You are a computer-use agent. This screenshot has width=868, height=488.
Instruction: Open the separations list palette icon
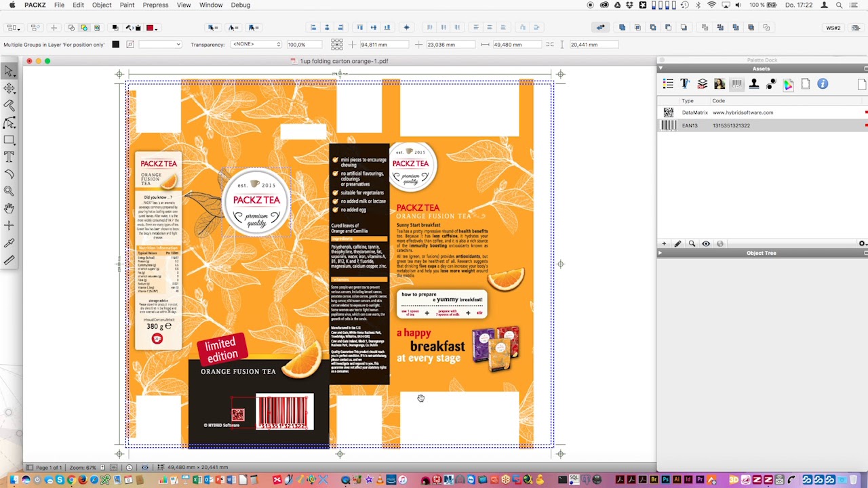pos(668,84)
